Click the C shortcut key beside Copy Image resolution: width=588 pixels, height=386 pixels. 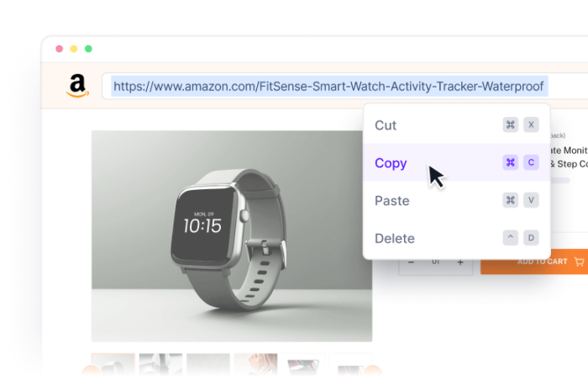[x=531, y=162]
